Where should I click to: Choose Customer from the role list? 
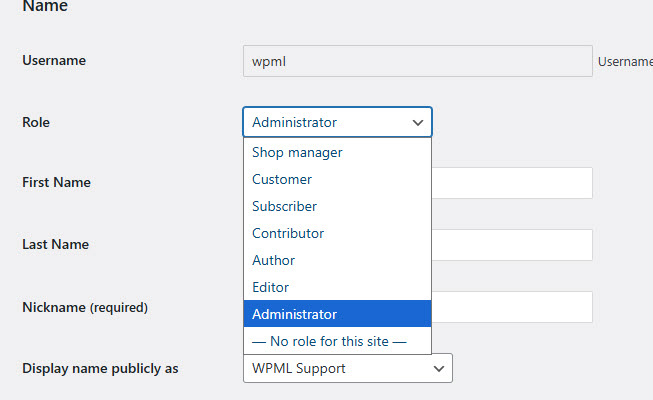coord(337,179)
